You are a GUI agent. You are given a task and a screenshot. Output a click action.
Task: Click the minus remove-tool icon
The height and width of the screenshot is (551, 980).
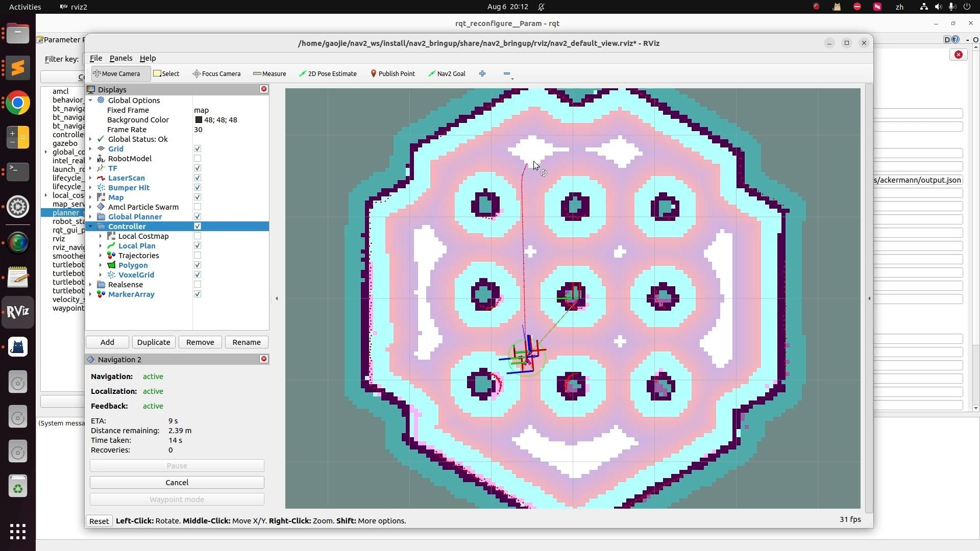click(506, 73)
